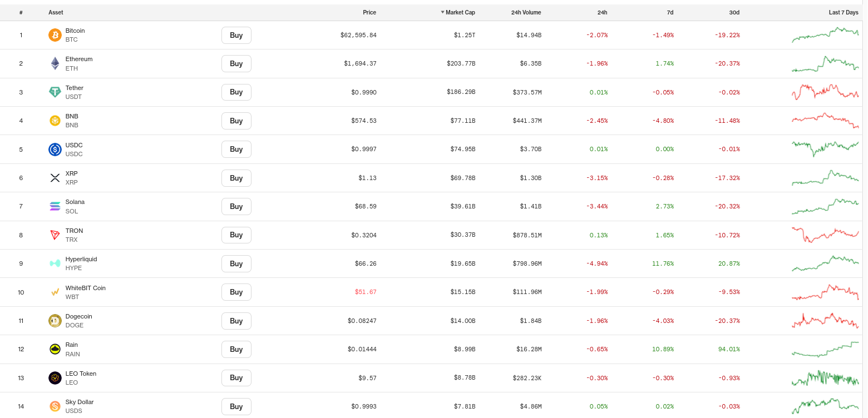Buy Bitcoin using its Buy button

236,35
